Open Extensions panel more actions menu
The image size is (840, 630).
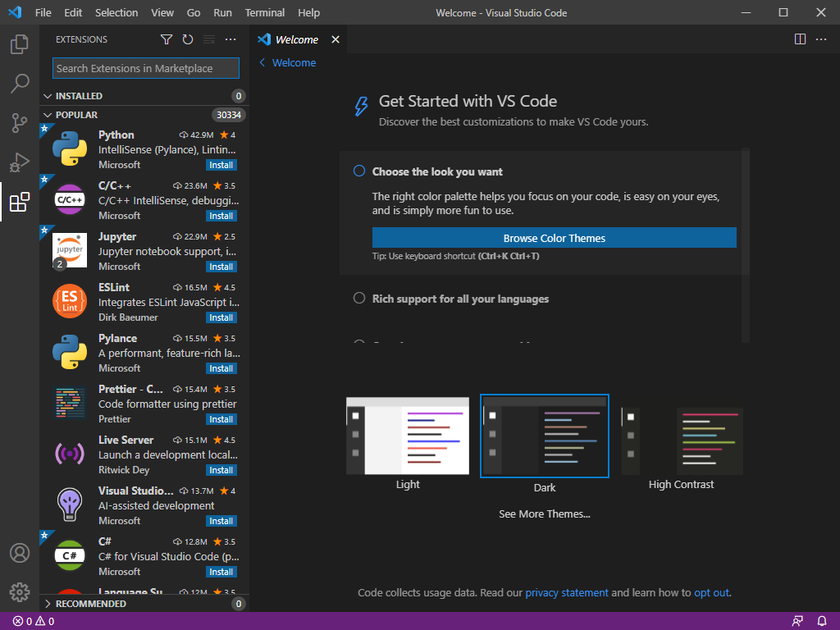click(231, 39)
